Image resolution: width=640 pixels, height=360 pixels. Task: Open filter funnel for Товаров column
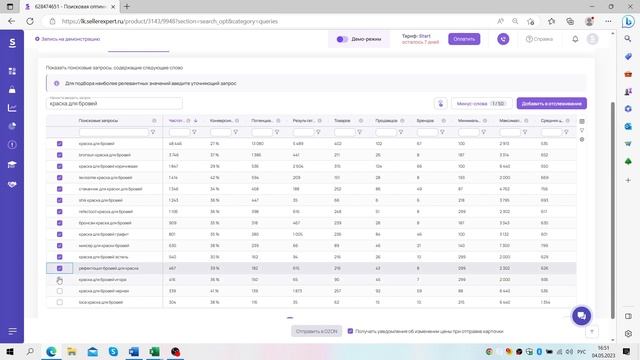360,132
